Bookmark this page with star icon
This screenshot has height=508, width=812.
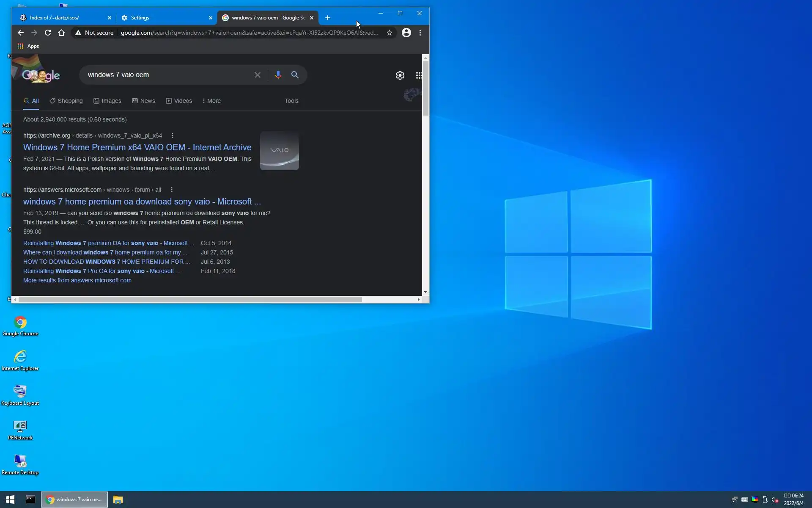click(x=389, y=33)
